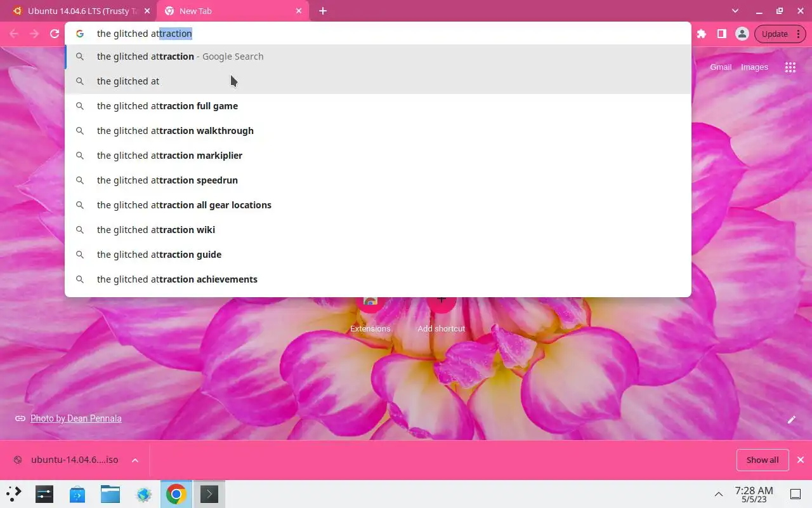Choose 'the glitched attraction achievements' suggestion
The height and width of the screenshot is (508, 812).
pos(378,279)
